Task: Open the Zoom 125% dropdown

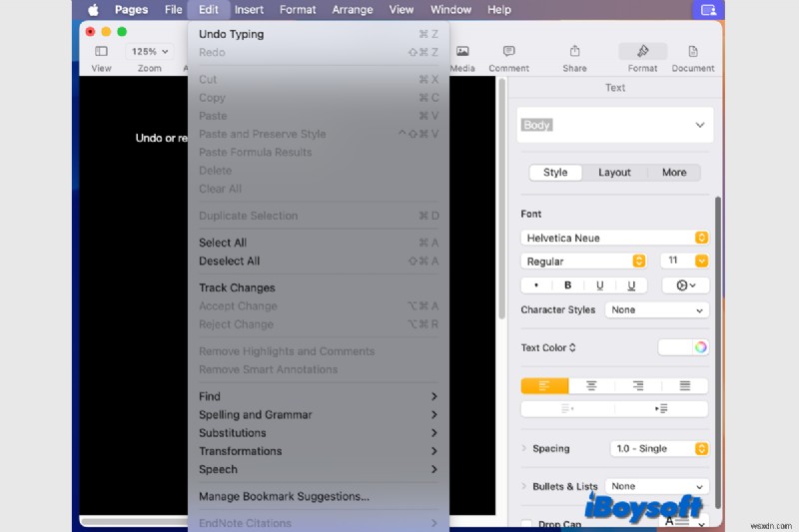Action: pos(149,52)
